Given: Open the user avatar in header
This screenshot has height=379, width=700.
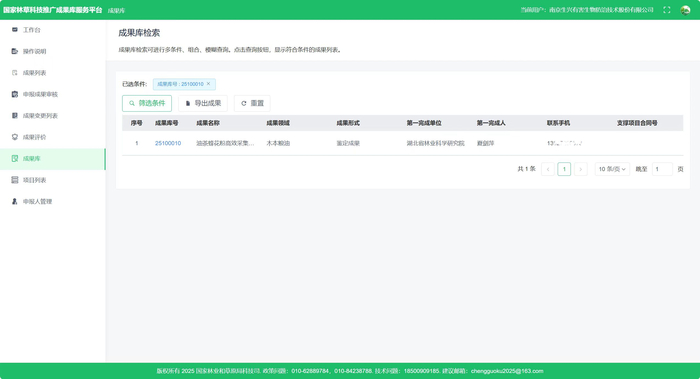Looking at the screenshot, I should click(685, 10).
